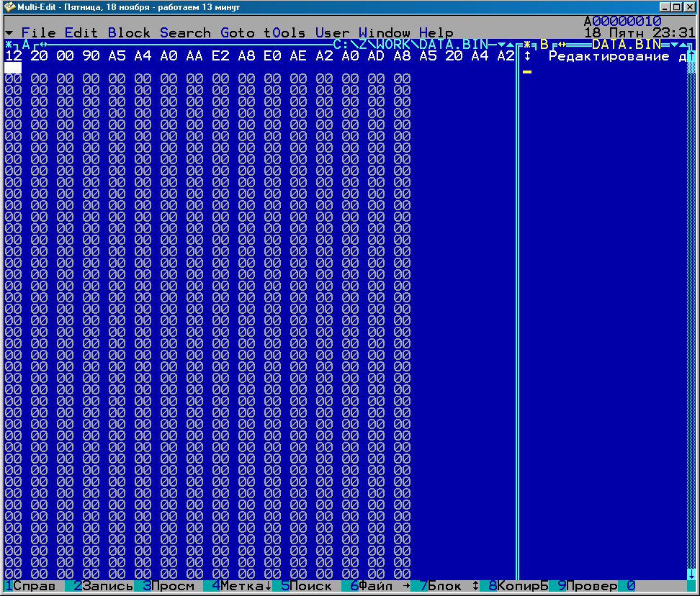Open the File menu
The width and height of the screenshot is (700, 596).
[38, 32]
